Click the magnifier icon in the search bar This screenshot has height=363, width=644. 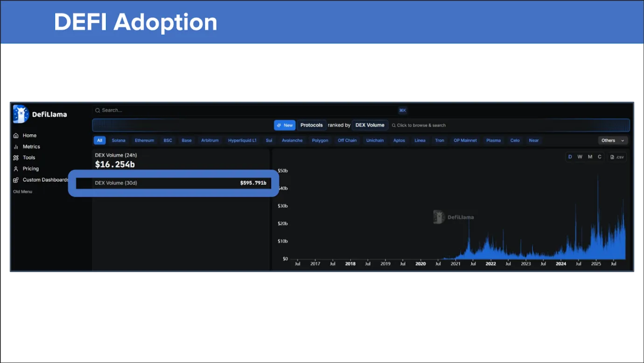(x=98, y=111)
